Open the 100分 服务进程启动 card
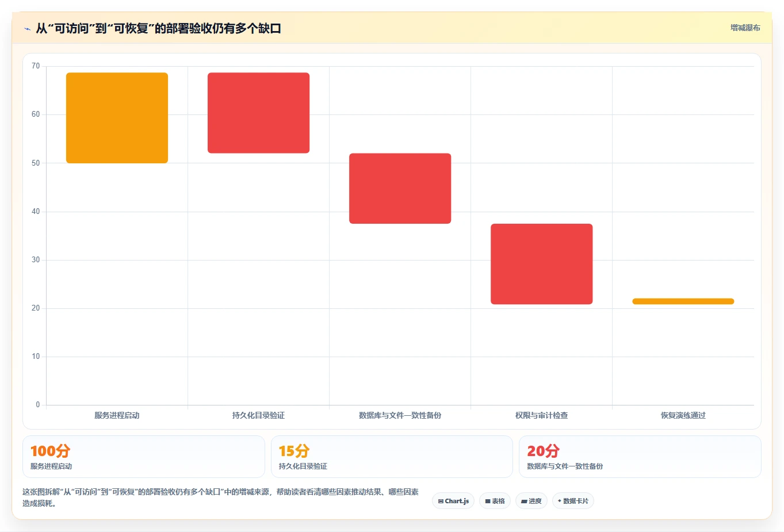The width and height of the screenshot is (784, 532). 144,457
